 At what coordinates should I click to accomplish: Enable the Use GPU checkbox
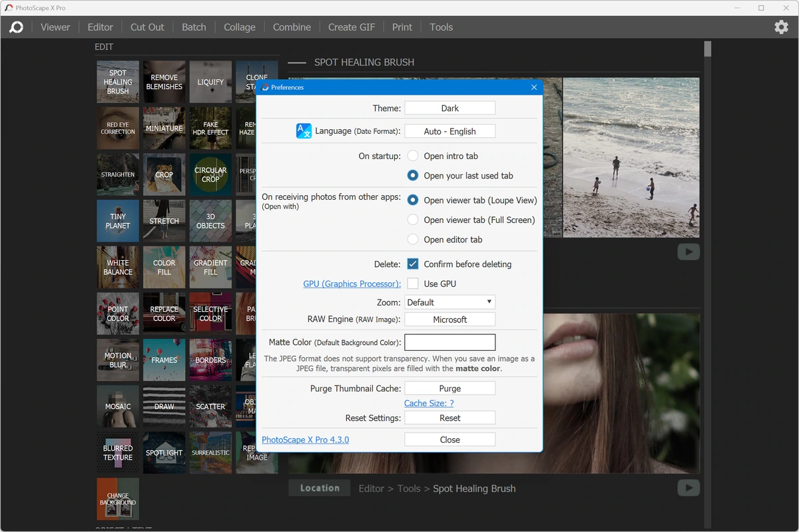click(x=413, y=284)
